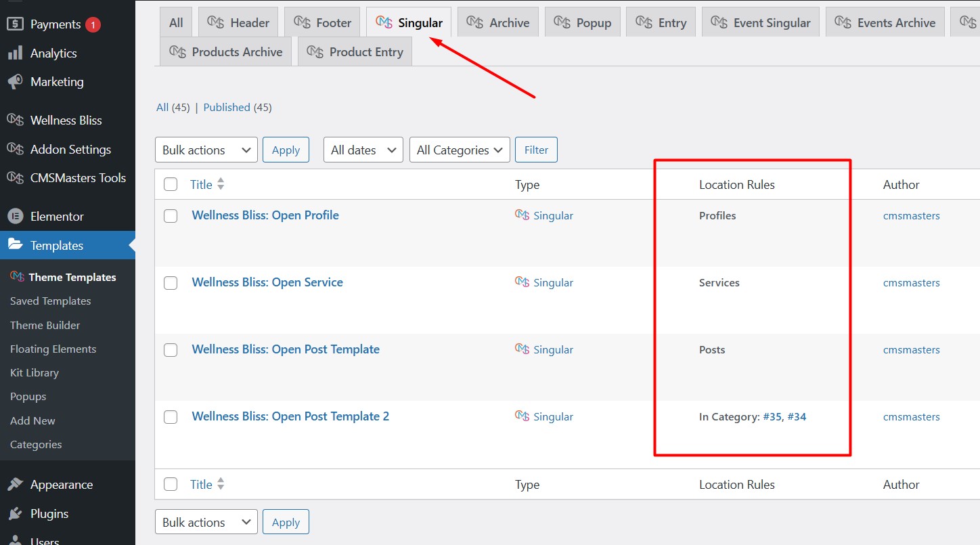Image resolution: width=980 pixels, height=545 pixels.
Task: Switch to the Event Singular tab
Action: (761, 22)
